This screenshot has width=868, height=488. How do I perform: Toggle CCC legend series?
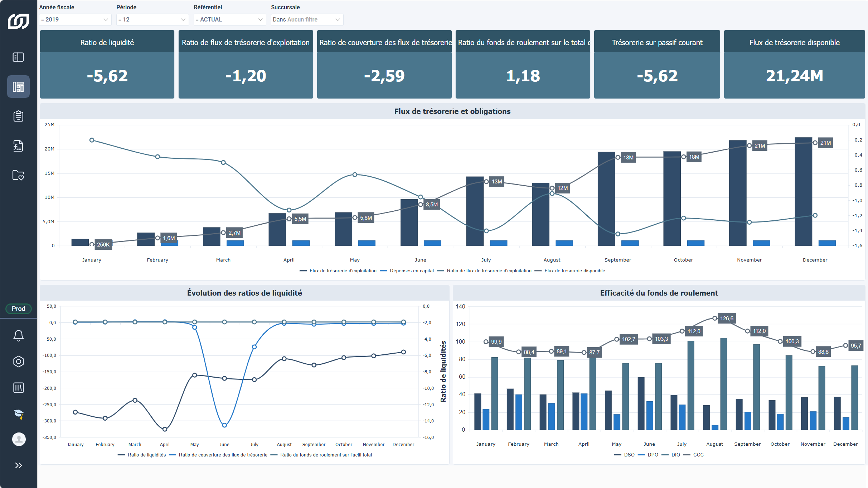pos(694,455)
